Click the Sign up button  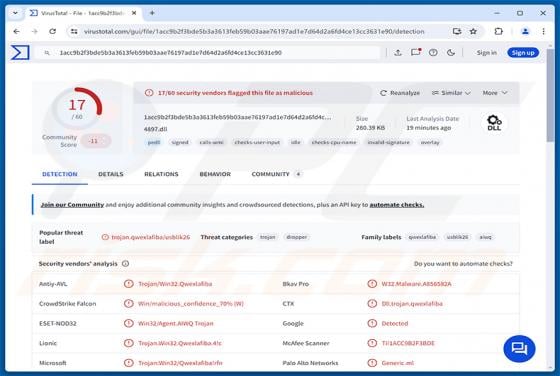[x=523, y=52]
